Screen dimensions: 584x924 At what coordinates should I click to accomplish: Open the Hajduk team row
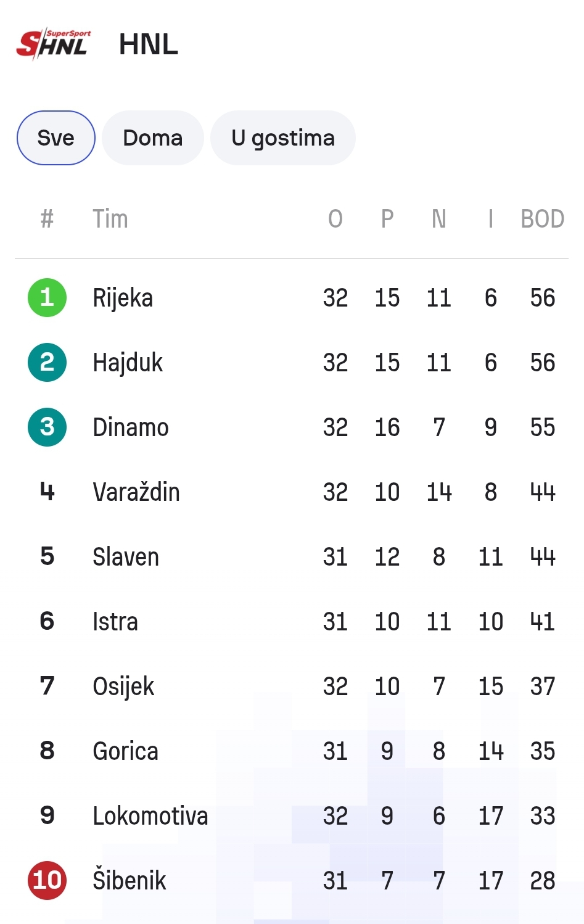[292, 362]
